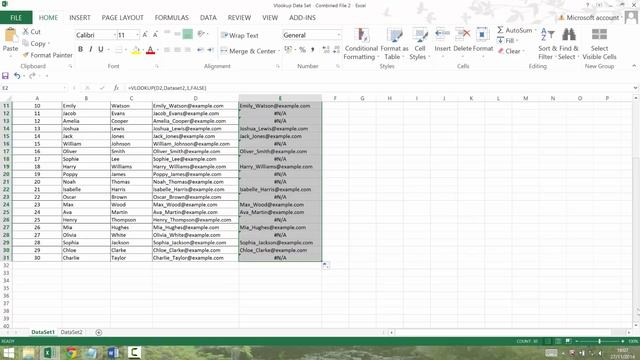Click Select Visible Cells icon

(x=599, y=35)
